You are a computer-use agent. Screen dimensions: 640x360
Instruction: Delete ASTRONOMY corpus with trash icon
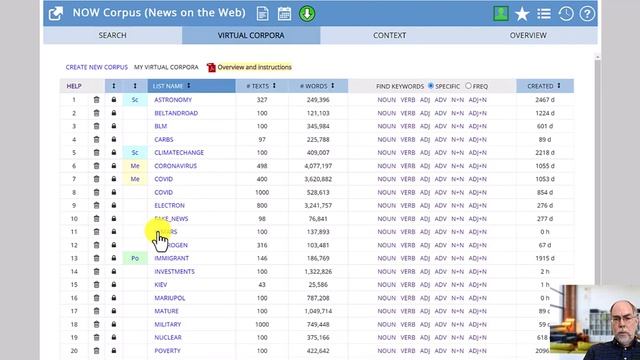pos(96,100)
